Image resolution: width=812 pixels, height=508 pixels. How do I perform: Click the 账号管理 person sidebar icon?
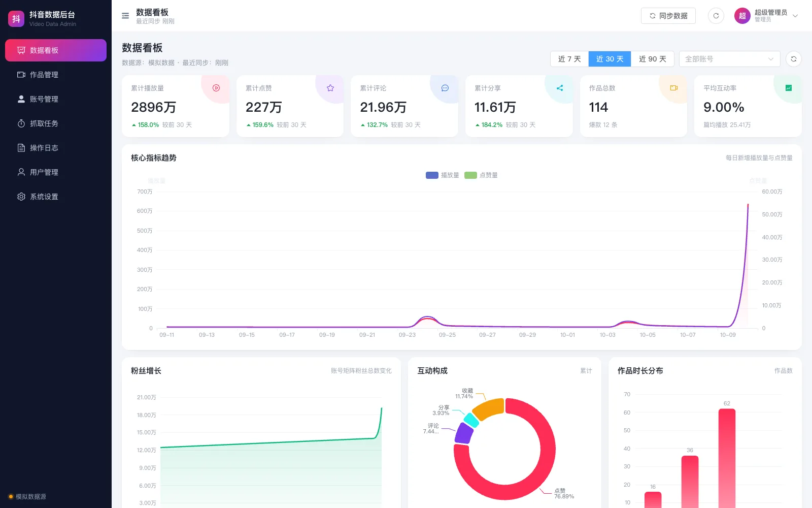21,99
